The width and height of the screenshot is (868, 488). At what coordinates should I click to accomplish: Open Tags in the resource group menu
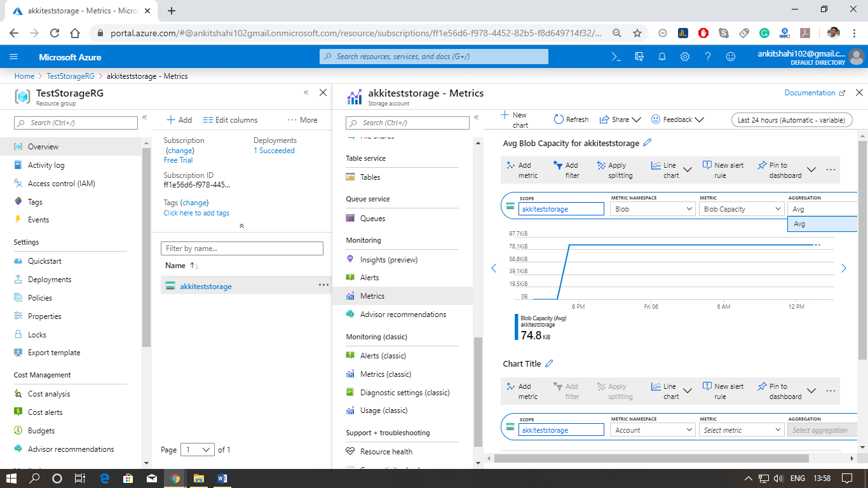click(35, 202)
